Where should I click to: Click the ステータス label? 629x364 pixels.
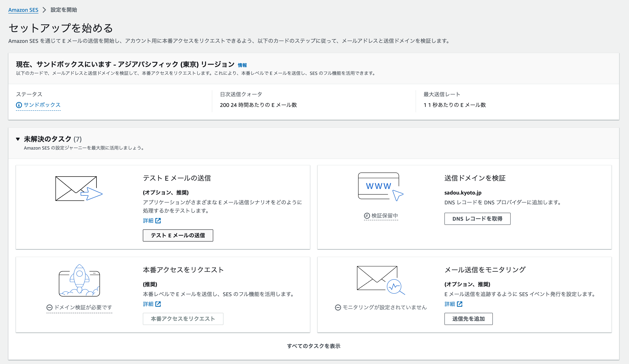tap(29, 94)
